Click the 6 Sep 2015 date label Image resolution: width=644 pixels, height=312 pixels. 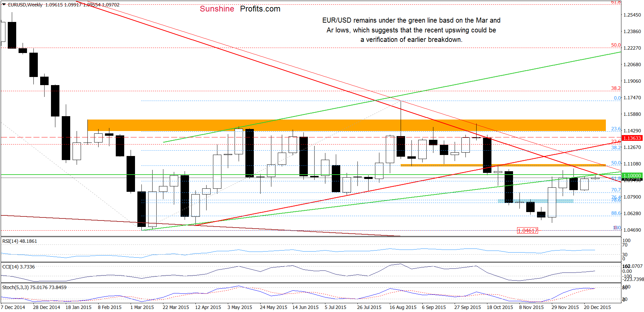pyautogui.click(x=434, y=307)
